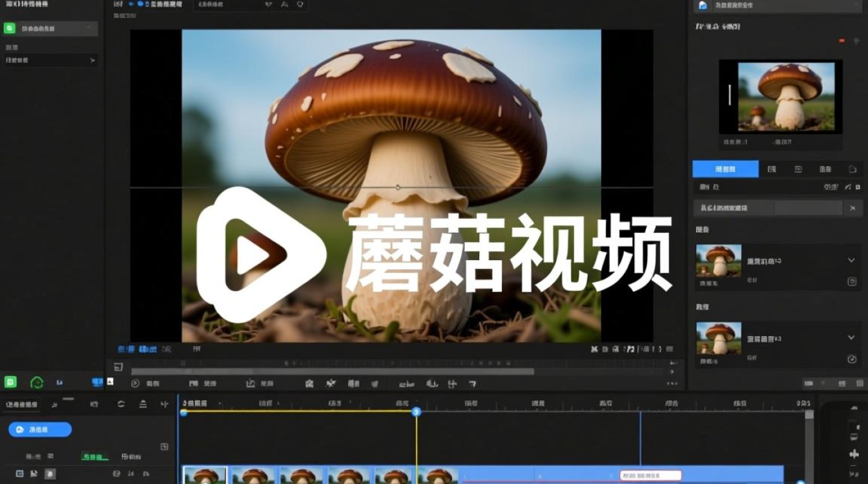Open the dropdown chevron in the left panel

pos(92,60)
